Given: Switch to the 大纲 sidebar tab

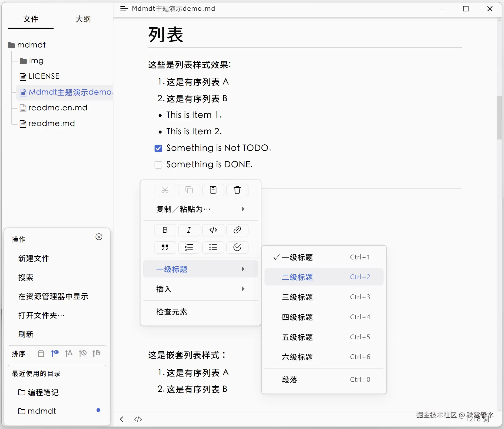Looking at the screenshot, I should click(x=83, y=19).
